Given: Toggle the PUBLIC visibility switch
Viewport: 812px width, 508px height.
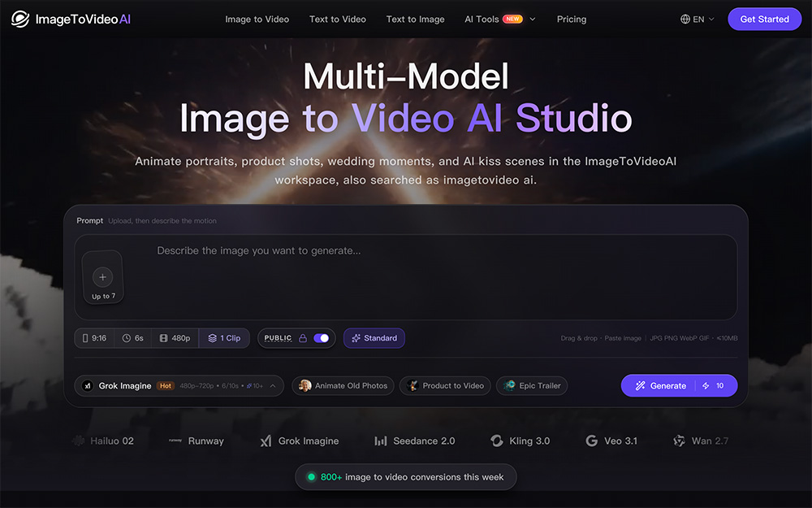Looking at the screenshot, I should [x=321, y=338].
